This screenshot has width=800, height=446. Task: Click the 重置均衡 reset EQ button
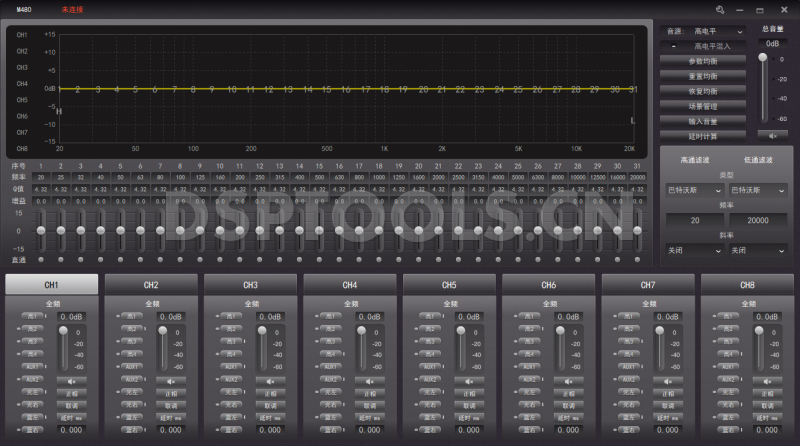703,77
